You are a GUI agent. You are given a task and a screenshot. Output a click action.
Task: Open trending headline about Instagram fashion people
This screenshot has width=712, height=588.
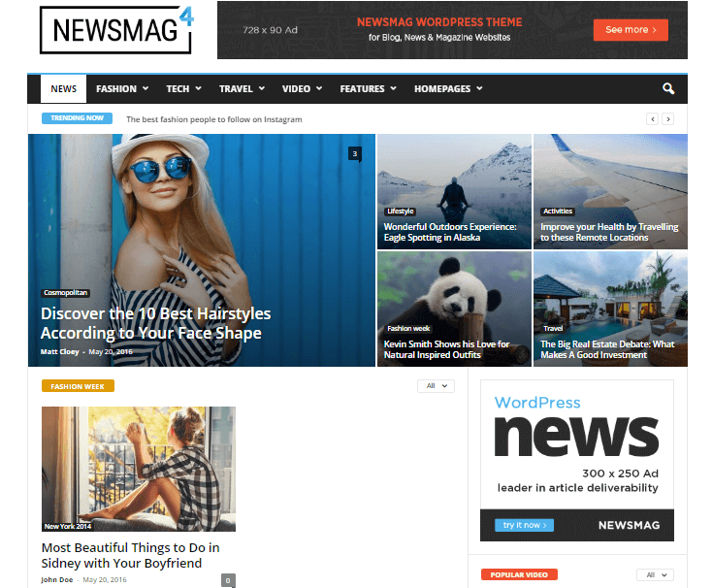[x=213, y=119]
